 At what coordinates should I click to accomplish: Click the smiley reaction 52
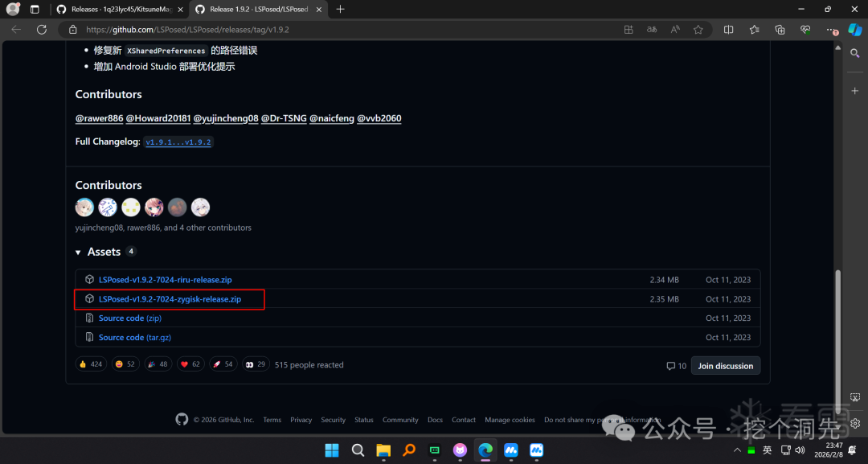coord(125,364)
